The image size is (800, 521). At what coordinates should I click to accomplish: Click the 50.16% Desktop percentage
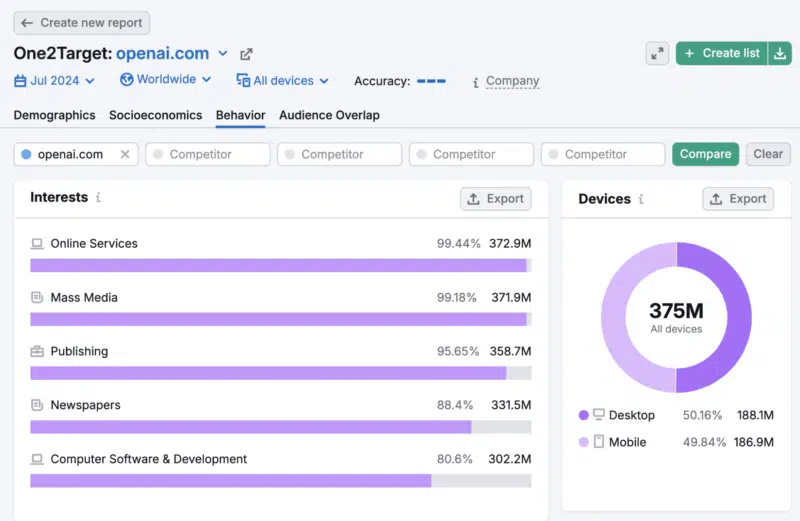pyautogui.click(x=703, y=415)
